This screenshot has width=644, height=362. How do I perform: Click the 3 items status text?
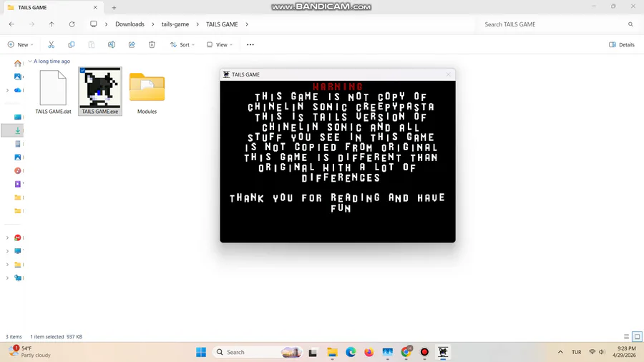pyautogui.click(x=14, y=336)
